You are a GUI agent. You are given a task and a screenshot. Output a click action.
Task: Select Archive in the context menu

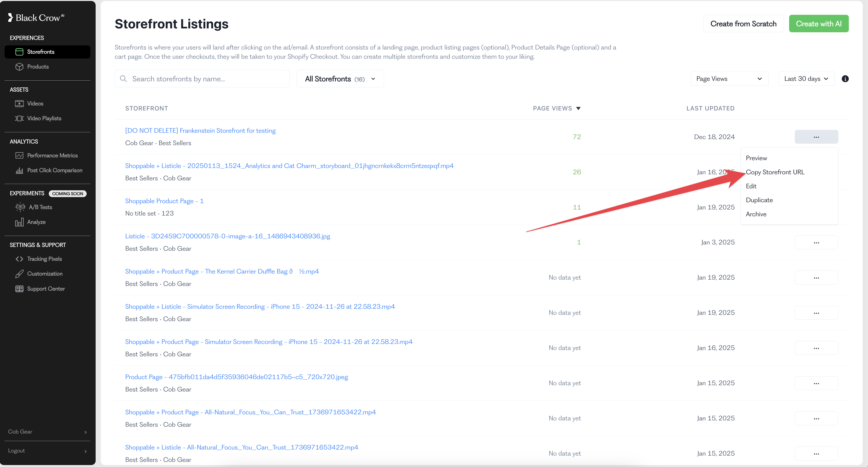[756, 214]
